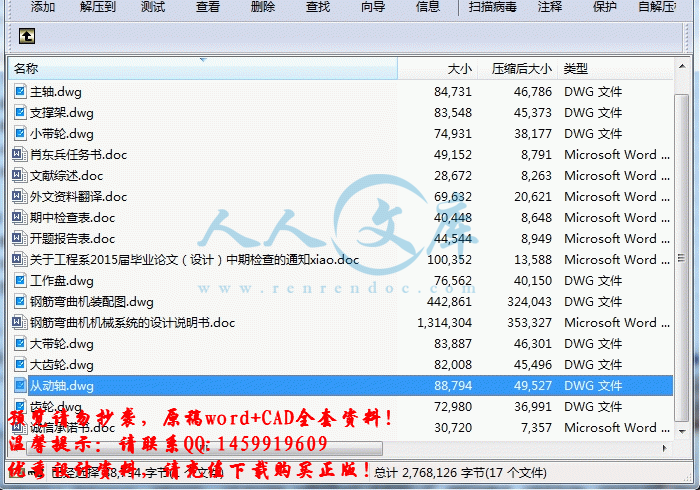Select the file name 外文资料翻译.doc

point(79,197)
